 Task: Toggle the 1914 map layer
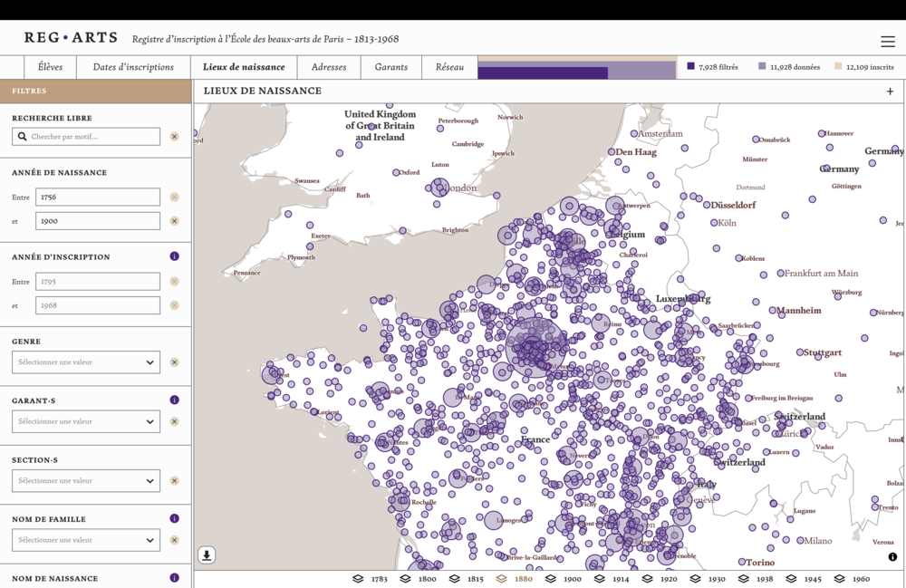pos(612,579)
